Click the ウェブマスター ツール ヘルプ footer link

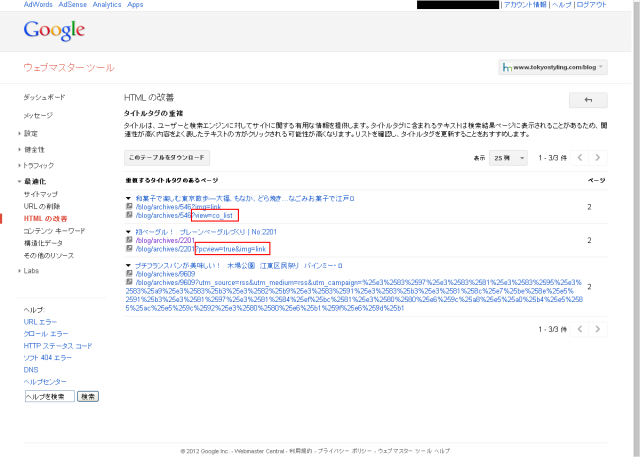coord(413,451)
